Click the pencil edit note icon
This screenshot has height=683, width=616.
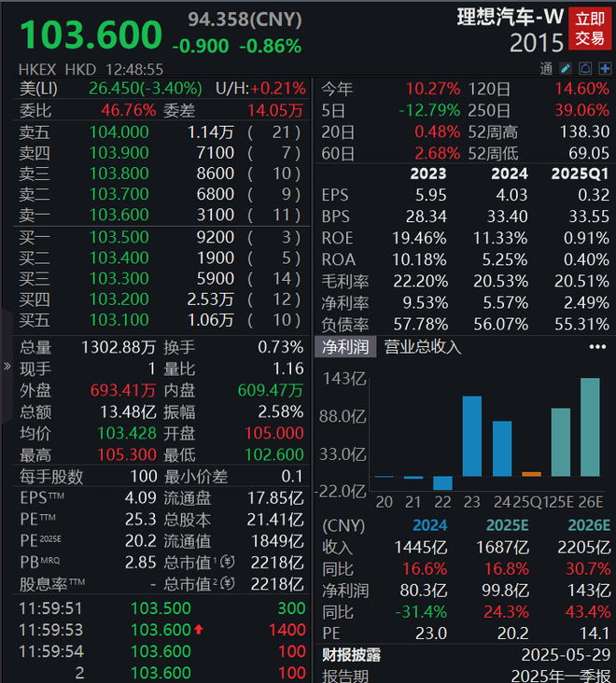click(566, 68)
